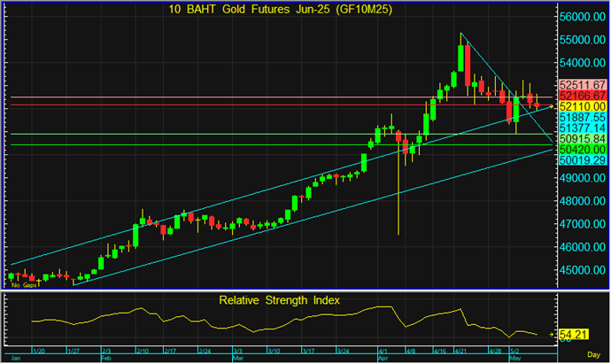611x364 pixels.
Task: Click the 52511.67 pink price label
Action: click(x=582, y=84)
